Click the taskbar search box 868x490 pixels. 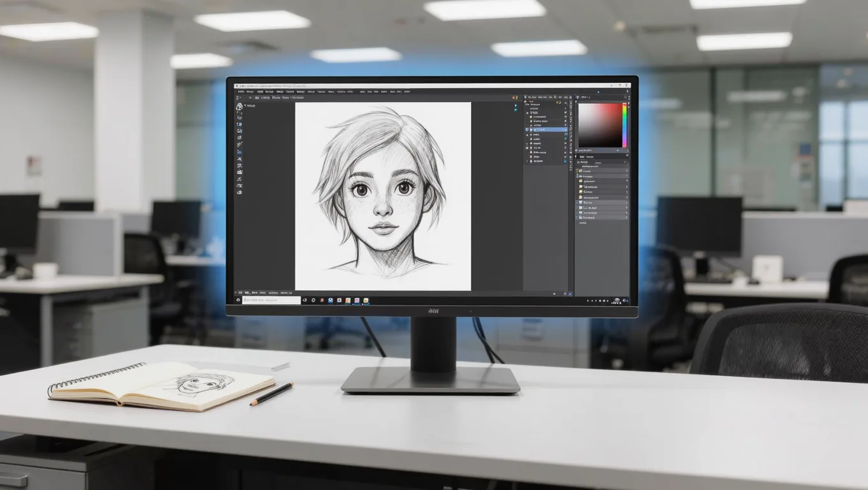271,300
